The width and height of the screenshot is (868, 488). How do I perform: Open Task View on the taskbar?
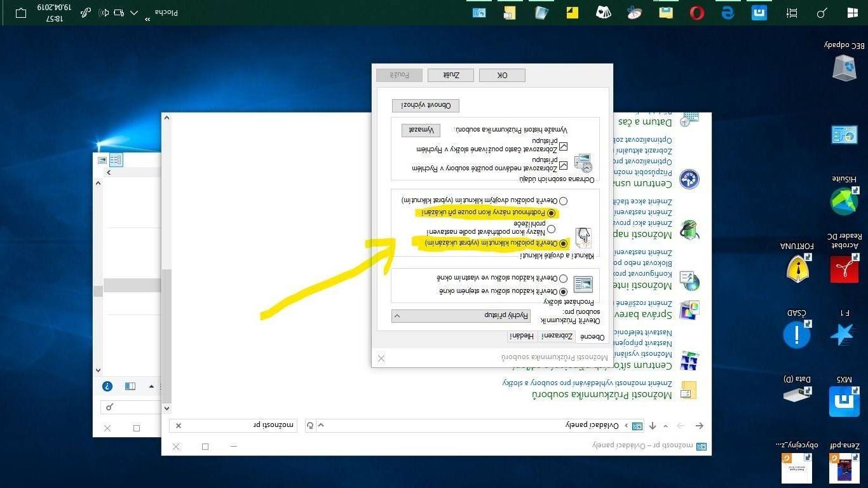pos(791,12)
